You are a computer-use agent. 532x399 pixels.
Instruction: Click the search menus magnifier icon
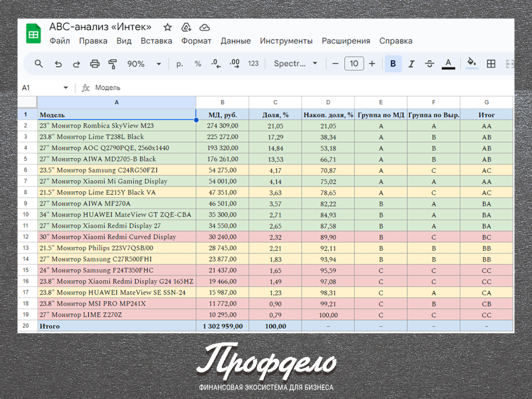click(39, 64)
